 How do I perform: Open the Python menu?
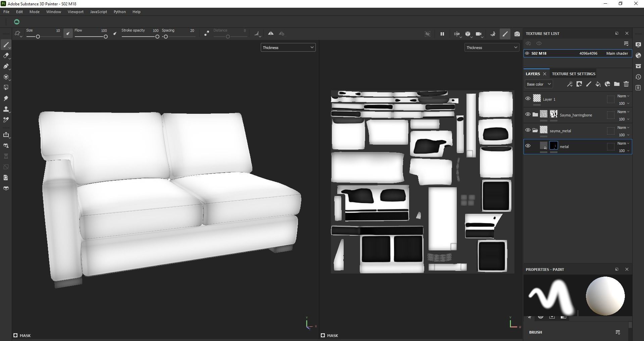pyautogui.click(x=120, y=12)
